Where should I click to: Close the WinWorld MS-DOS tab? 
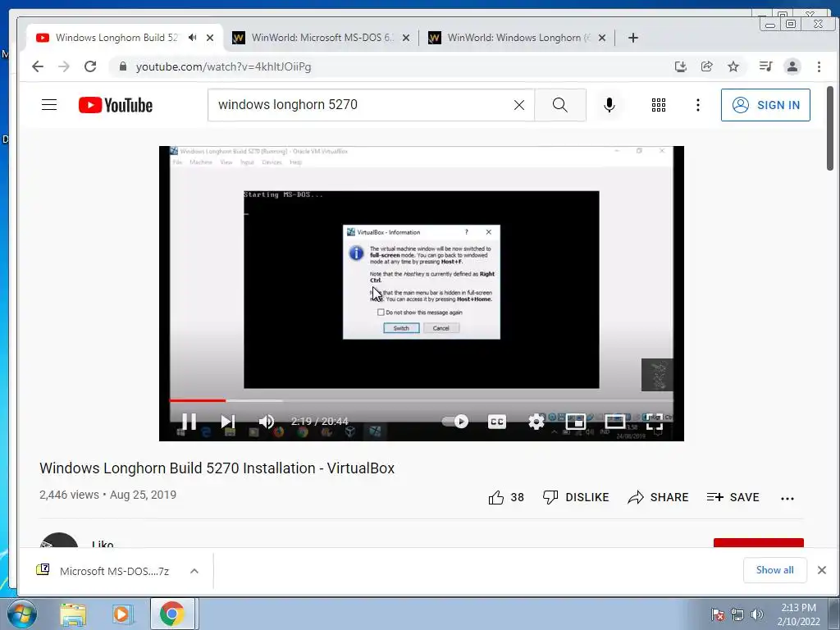[x=406, y=38]
